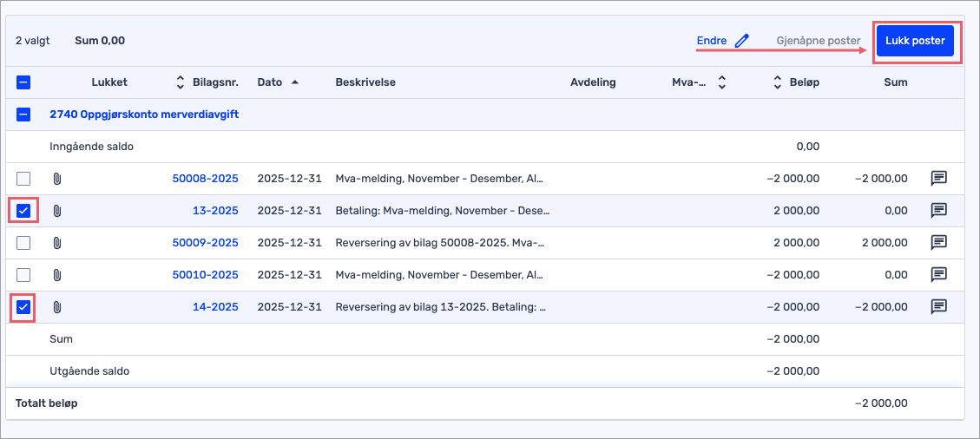Click the '2 valgt' selection count
The width and height of the screenshot is (980, 439).
click(32, 42)
